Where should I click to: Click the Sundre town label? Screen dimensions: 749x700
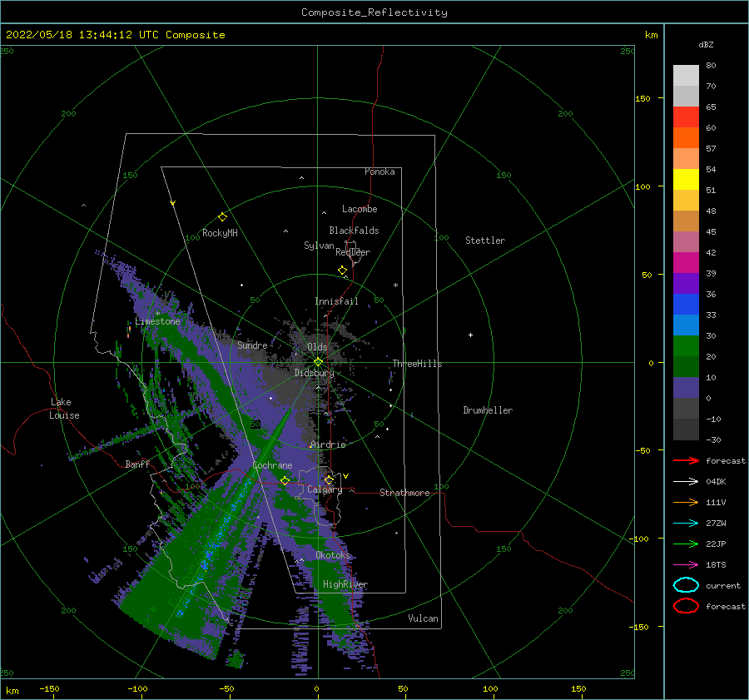(252, 345)
